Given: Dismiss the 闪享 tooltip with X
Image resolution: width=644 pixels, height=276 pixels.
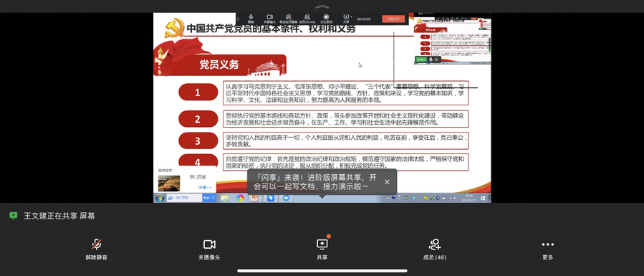Looking at the screenshot, I should coord(387,181).
